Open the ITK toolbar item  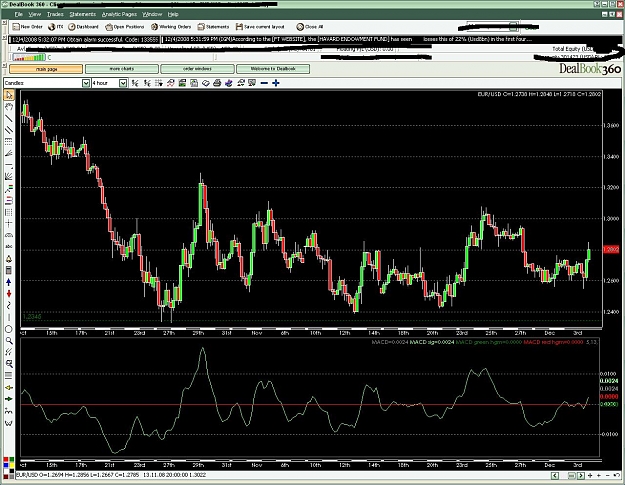(56, 27)
